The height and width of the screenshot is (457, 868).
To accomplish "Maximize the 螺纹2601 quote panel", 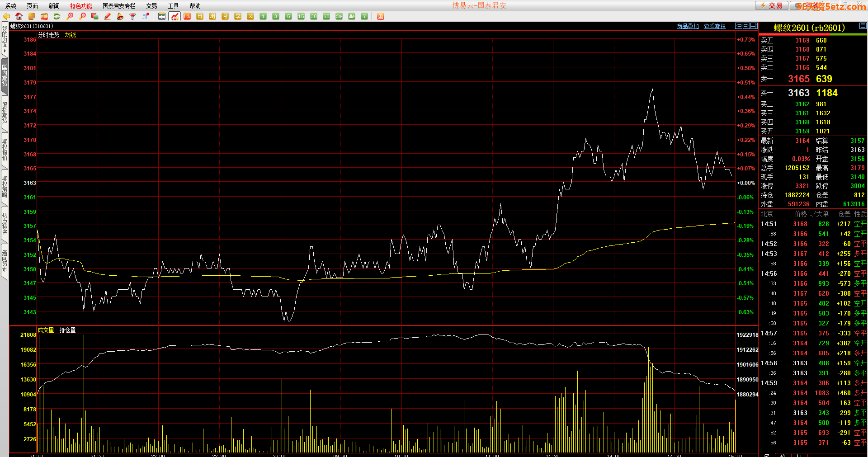I will click(x=863, y=26).
